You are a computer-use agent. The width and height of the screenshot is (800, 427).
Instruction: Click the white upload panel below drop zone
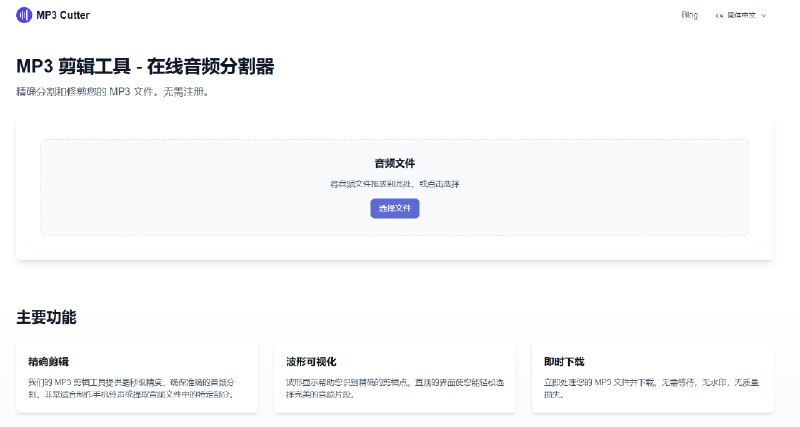[x=395, y=248]
